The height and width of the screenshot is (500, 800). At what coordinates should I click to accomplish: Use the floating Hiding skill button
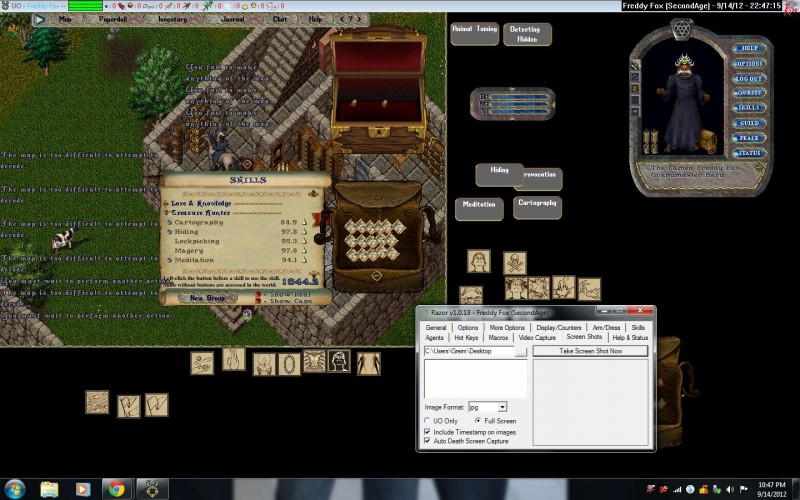(499, 171)
